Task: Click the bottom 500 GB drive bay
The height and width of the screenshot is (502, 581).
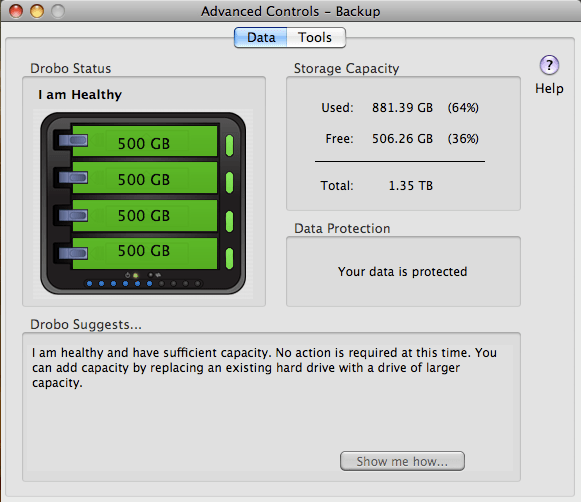Action: pyautogui.click(x=144, y=253)
